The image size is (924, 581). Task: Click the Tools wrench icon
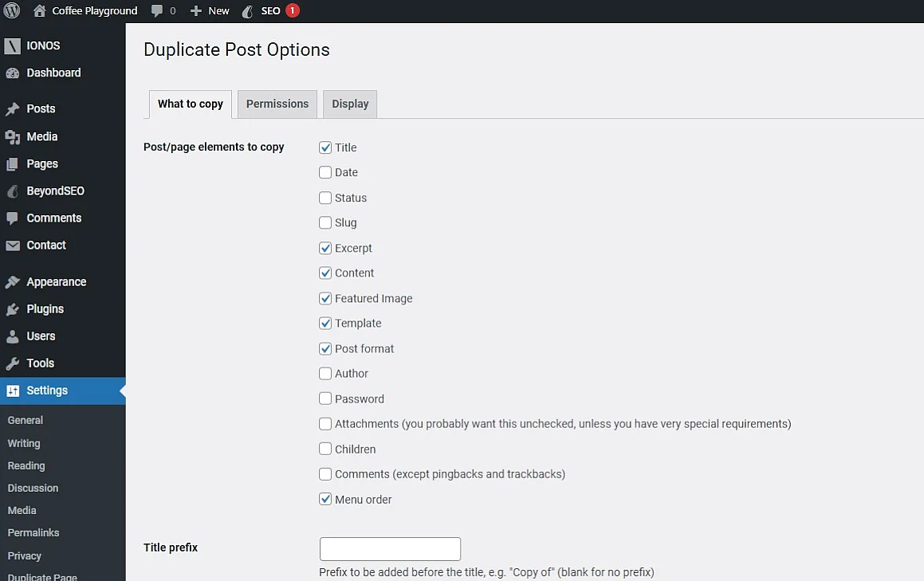13,363
